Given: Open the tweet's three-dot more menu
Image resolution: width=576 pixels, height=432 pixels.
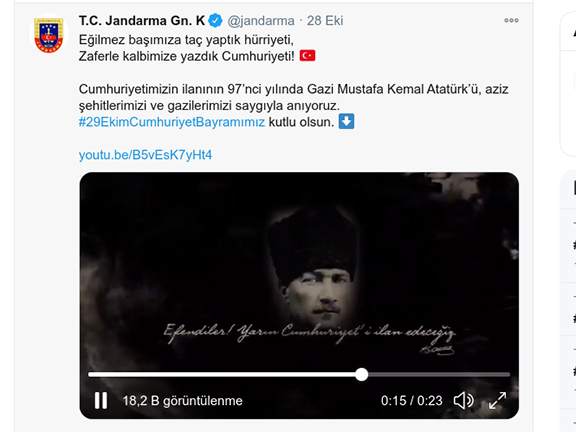Looking at the screenshot, I should [511, 20].
